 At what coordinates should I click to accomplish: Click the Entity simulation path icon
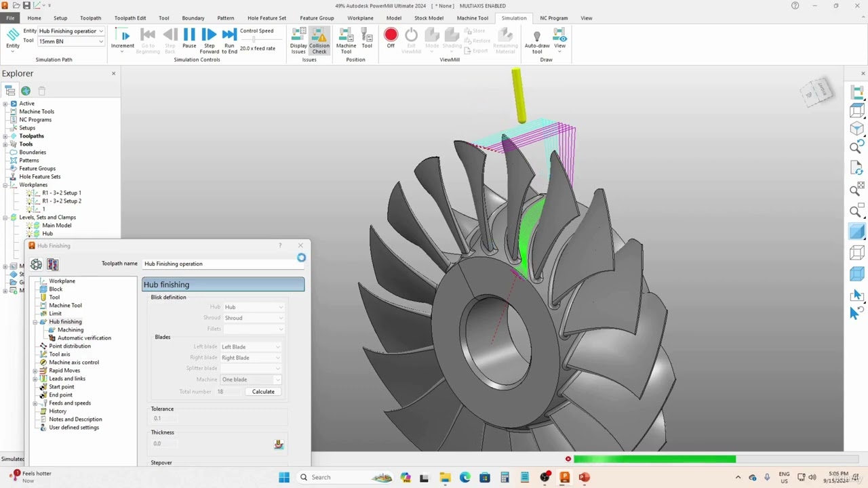pos(13,35)
